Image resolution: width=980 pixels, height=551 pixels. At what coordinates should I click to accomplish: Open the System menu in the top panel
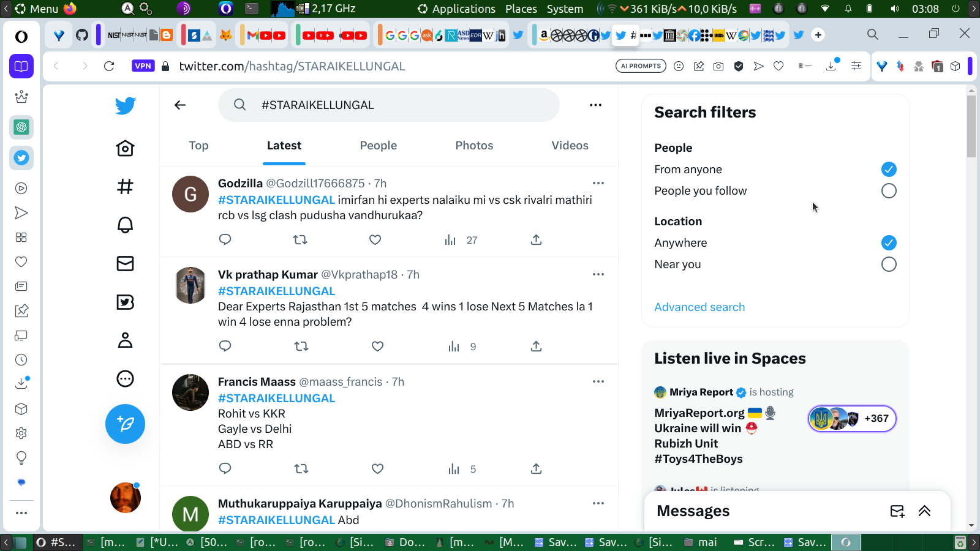pyautogui.click(x=565, y=9)
